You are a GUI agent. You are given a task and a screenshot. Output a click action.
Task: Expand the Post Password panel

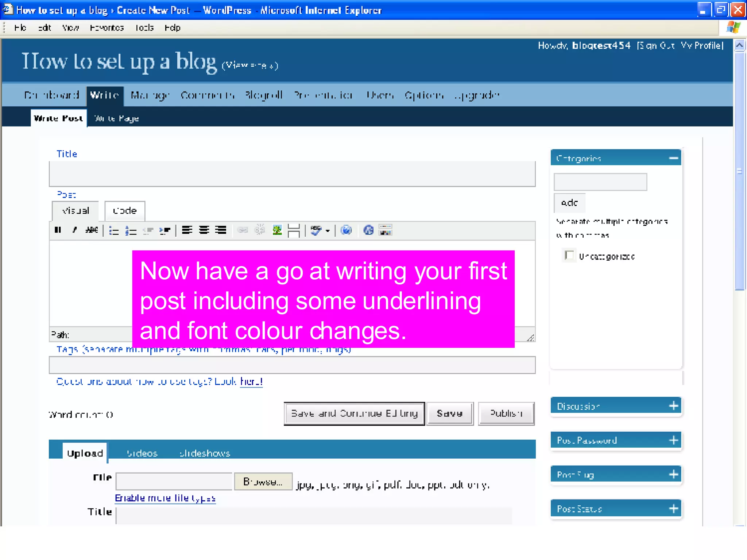[673, 440]
